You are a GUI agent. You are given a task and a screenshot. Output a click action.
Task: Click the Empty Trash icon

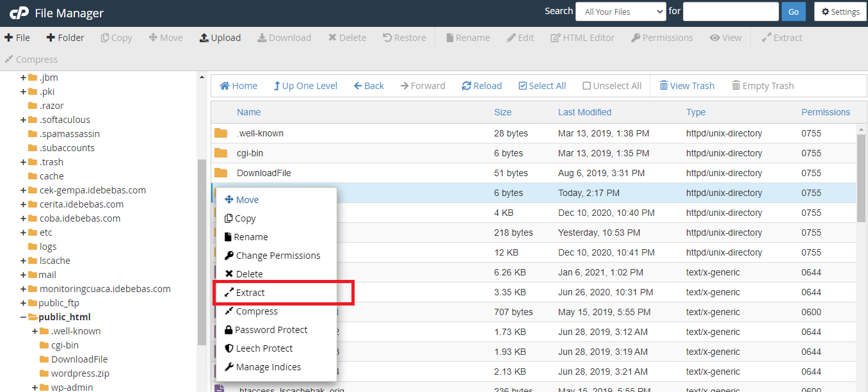[763, 85]
